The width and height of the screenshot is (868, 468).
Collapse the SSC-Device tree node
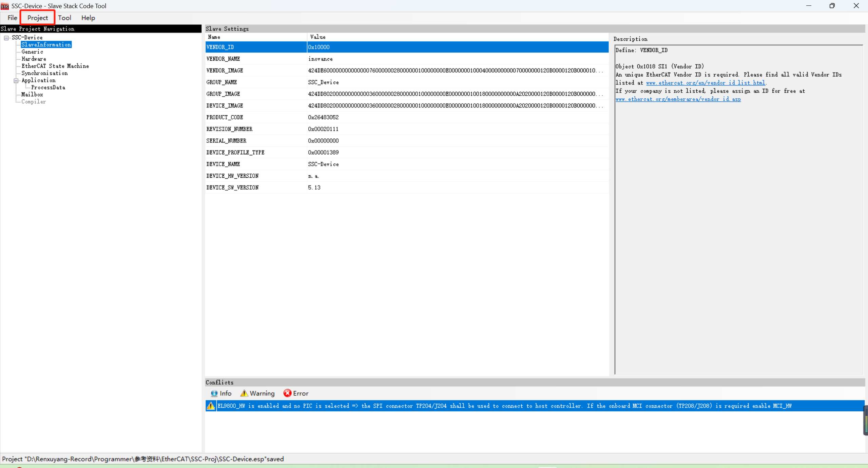(x=6, y=37)
